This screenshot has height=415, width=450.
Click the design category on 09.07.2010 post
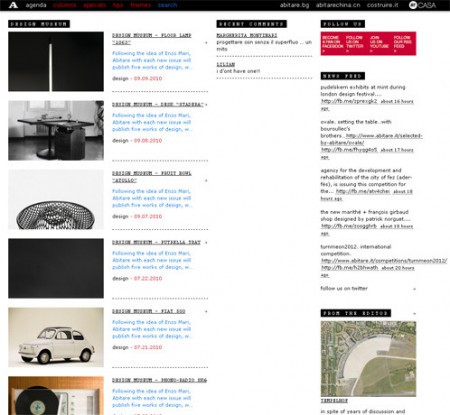(x=120, y=216)
